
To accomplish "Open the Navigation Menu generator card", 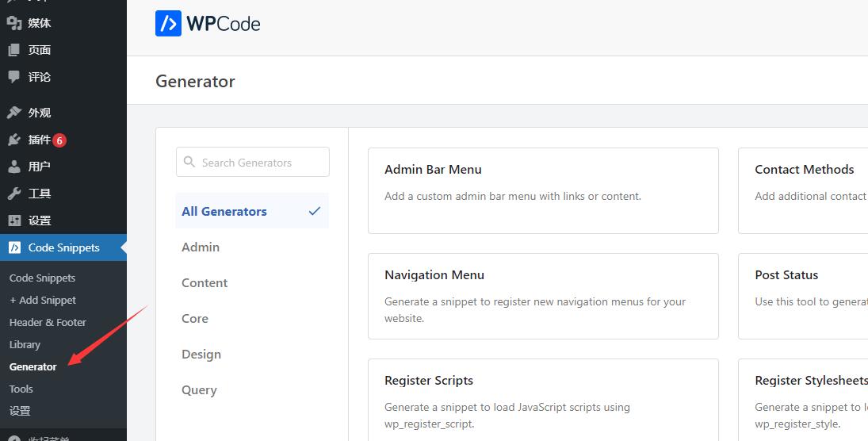I will (x=543, y=297).
